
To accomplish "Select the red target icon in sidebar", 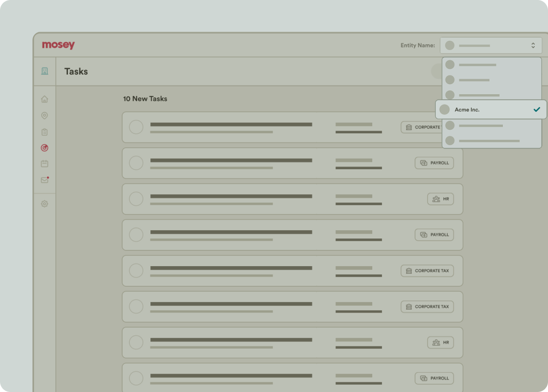I will 44,148.
